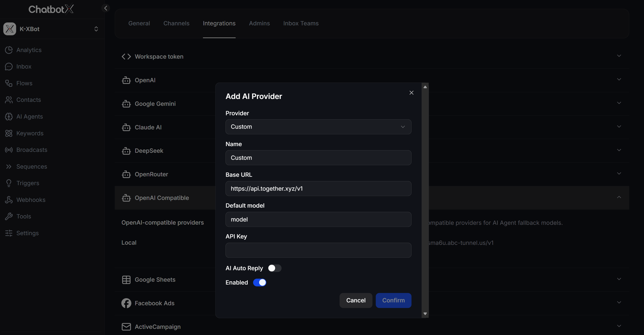Open Settings sliders icon
This screenshot has height=335, width=644.
click(9, 233)
